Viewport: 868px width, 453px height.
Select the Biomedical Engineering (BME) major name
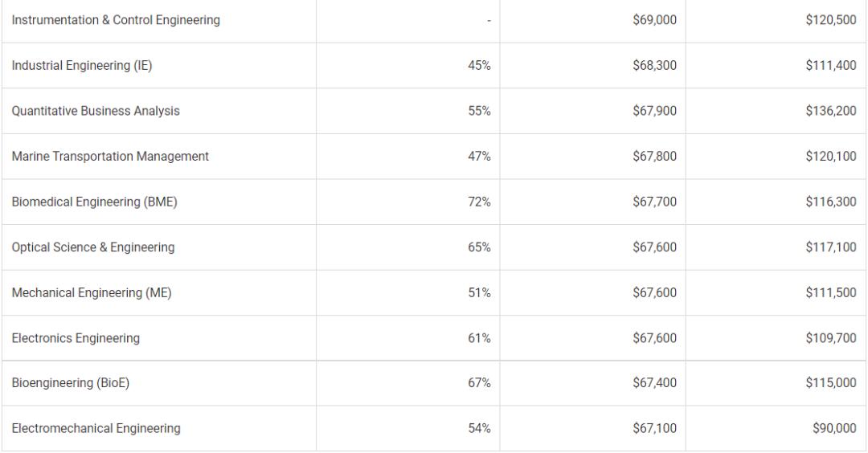(94, 202)
